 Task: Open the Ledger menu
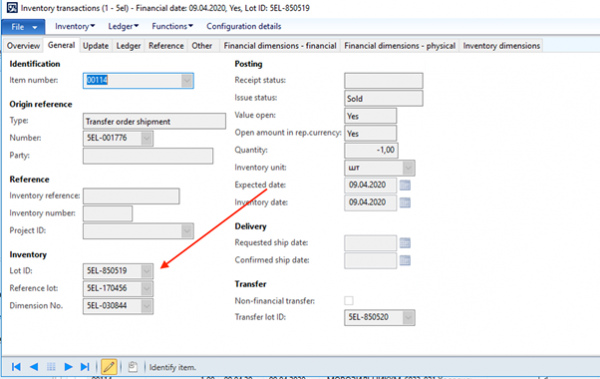pyautogui.click(x=123, y=26)
